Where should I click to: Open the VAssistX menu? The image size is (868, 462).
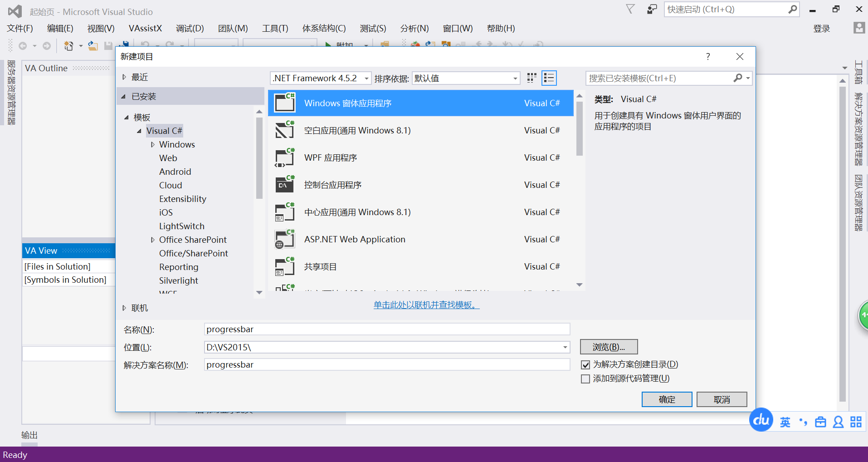coord(145,28)
